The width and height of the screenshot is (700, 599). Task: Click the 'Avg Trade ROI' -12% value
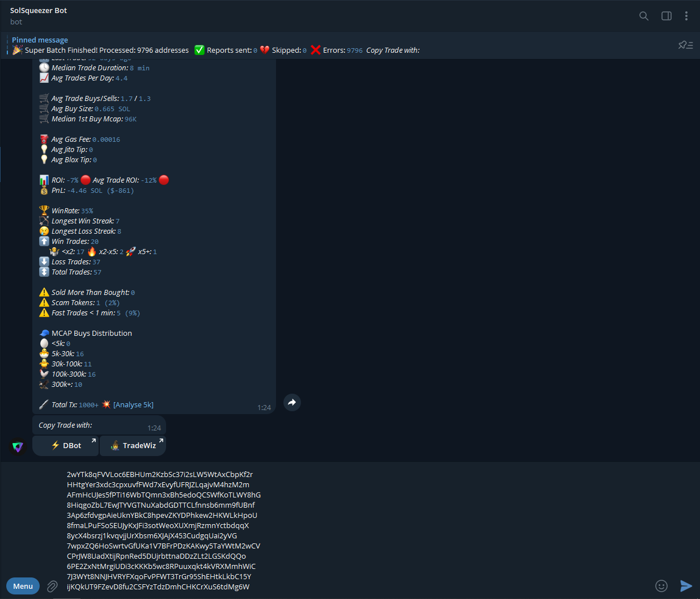[x=149, y=180]
